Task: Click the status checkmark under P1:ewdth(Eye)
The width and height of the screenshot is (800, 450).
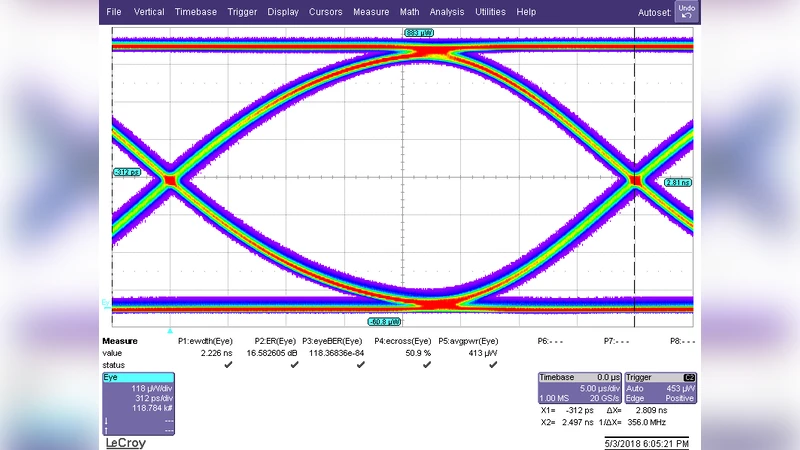Action: tap(229, 365)
